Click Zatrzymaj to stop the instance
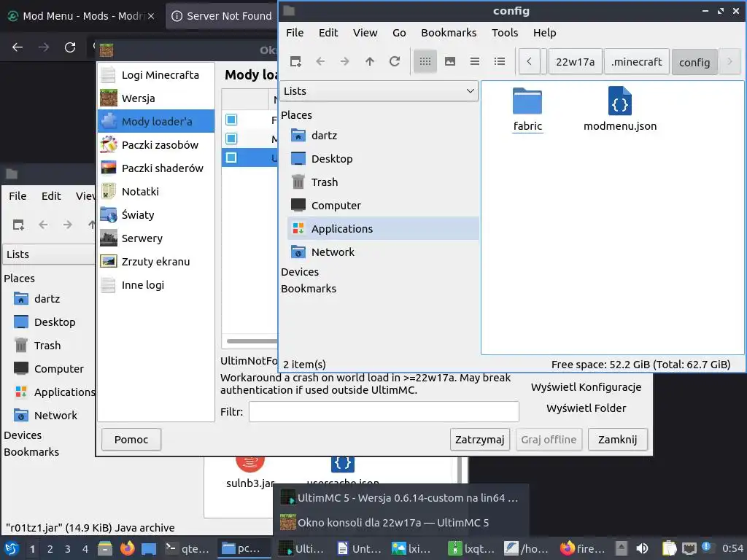The width and height of the screenshot is (747, 560). click(x=480, y=440)
